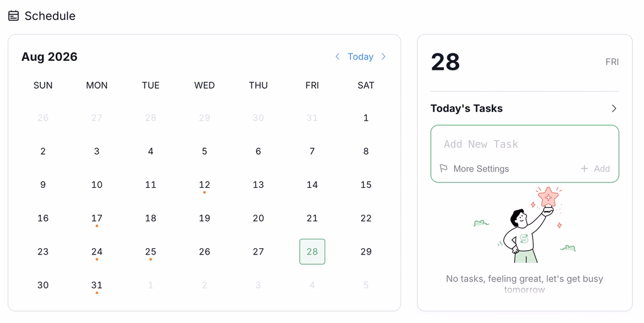Pick August 1 in the calendar
Viewport: 644px width, 323px height.
coord(366,118)
